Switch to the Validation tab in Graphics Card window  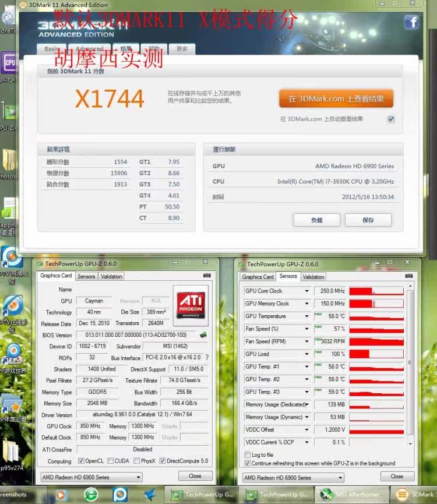click(111, 276)
